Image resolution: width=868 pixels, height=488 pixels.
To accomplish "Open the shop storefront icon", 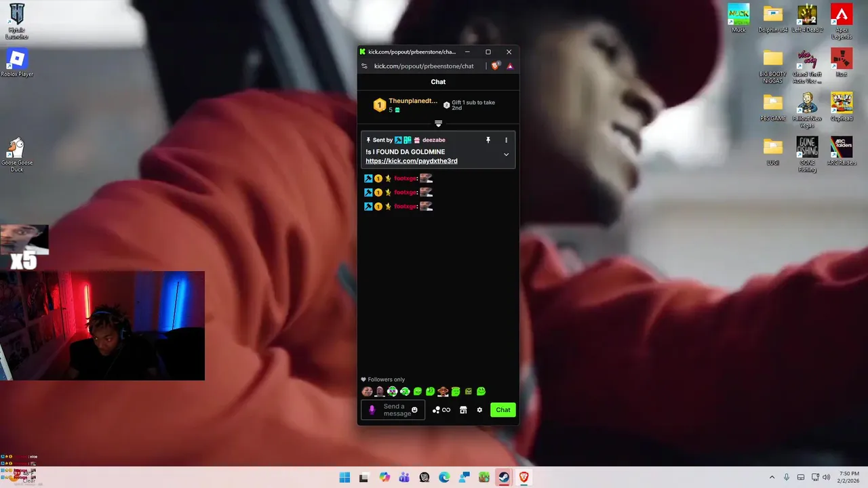I will (x=463, y=410).
